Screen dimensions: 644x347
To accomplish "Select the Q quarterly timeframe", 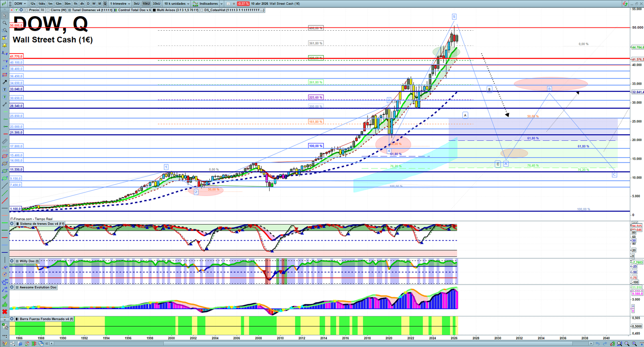I will click(105, 4).
